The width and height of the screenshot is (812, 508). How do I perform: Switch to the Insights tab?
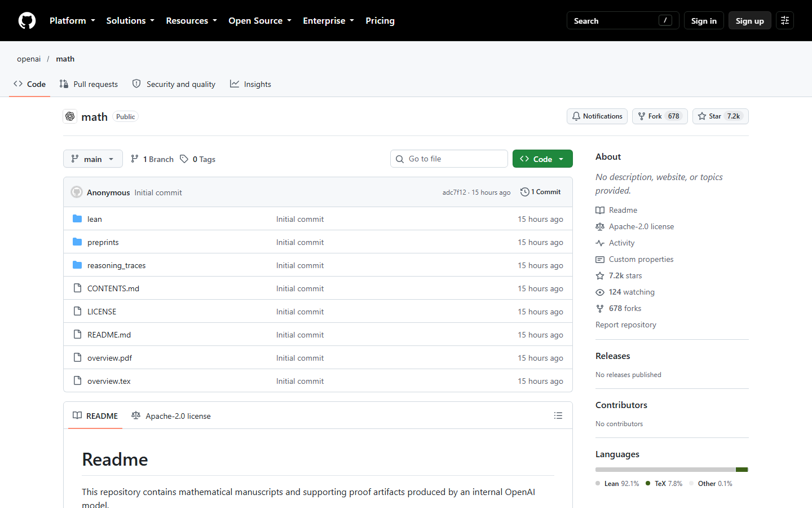pos(250,84)
